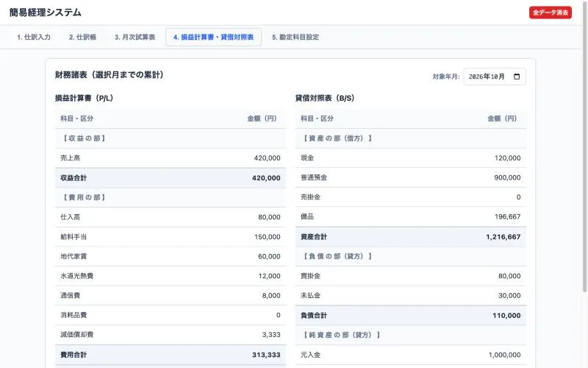Select the 仕入高 row label
This screenshot has width=588, height=368.
pyautogui.click(x=70, y=217)
